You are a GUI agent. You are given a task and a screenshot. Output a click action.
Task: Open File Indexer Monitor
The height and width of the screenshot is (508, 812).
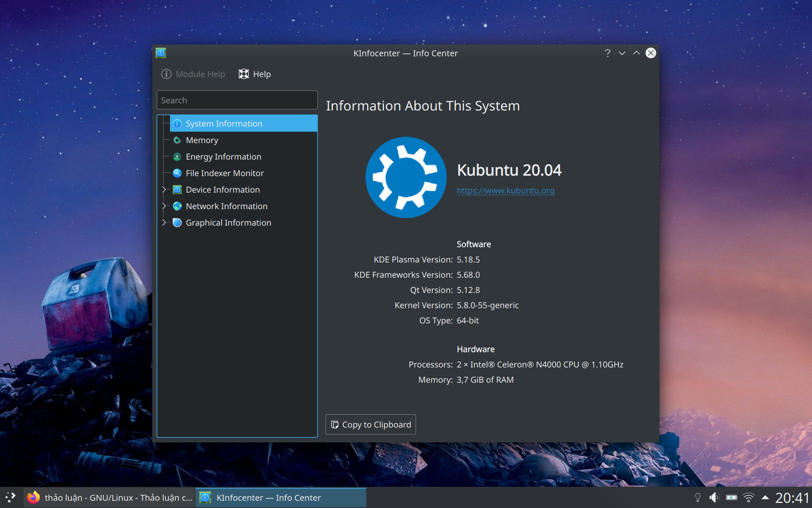click(244, 173)
